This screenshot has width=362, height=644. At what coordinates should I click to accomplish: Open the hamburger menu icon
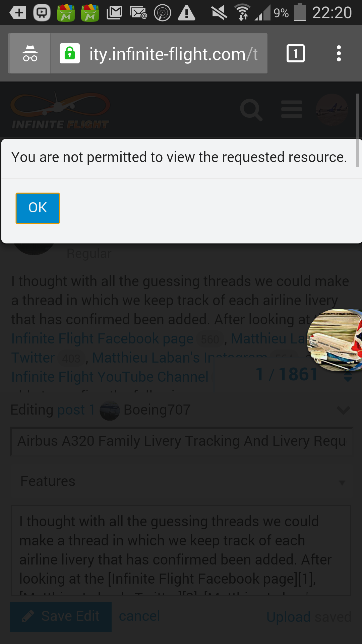[x=292, y=109]
